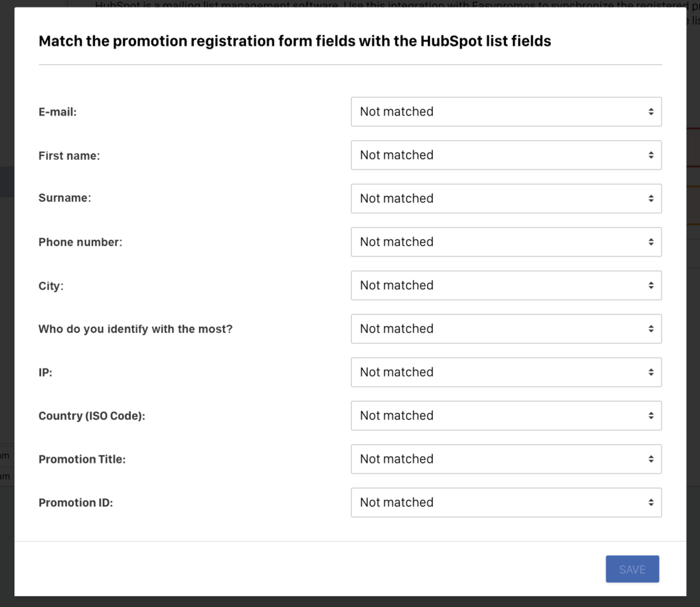Open the Phone number matching dropdown
The height and width of the screenshot is (607, 700).
[506, 242]
